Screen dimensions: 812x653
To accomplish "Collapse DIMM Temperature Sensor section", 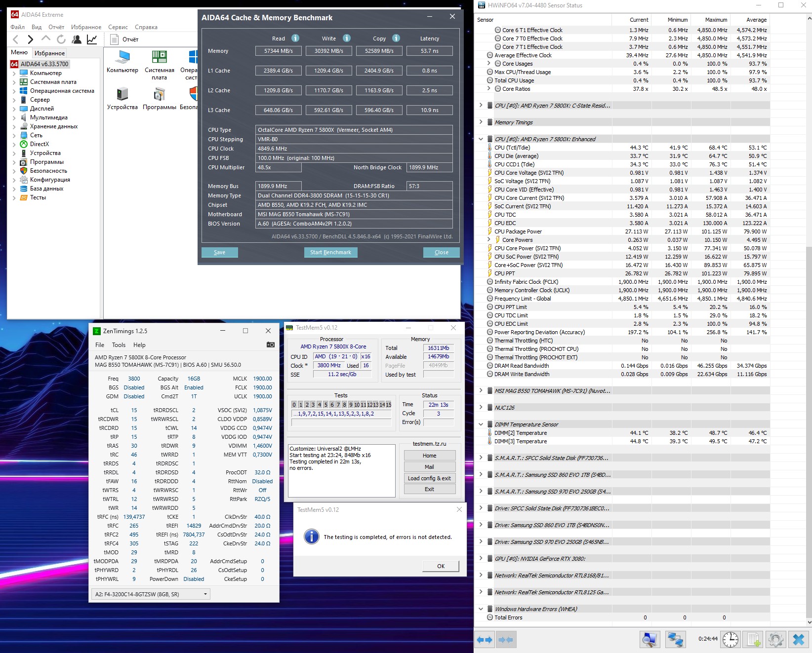I will 481,424.
